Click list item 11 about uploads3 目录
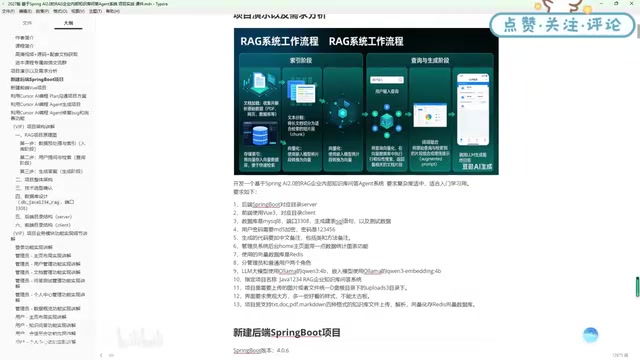This screenshot has height=360, width=640. [321, 288]
